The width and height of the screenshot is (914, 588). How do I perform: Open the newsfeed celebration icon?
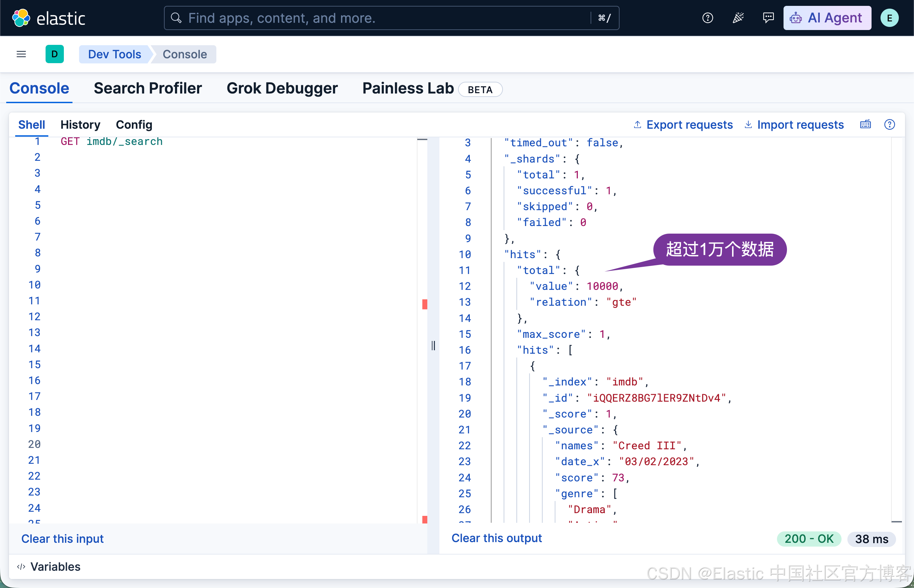pos(738,18)
